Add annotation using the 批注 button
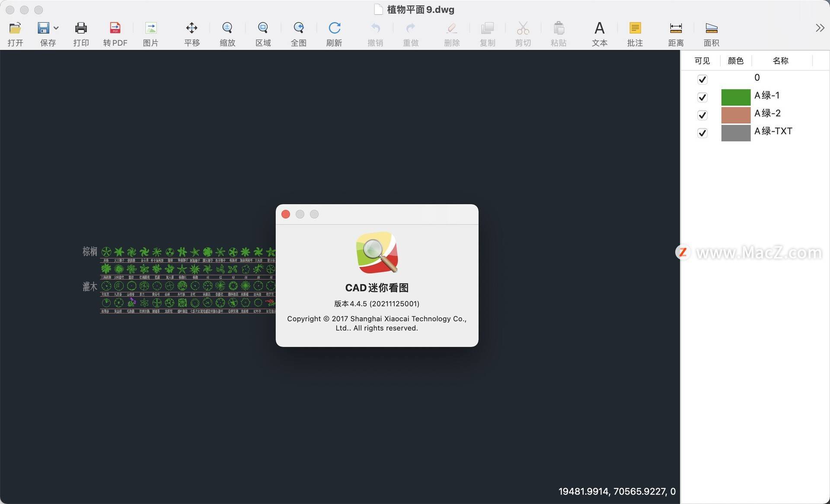830x504 pixels. click(x=635, y=33)
